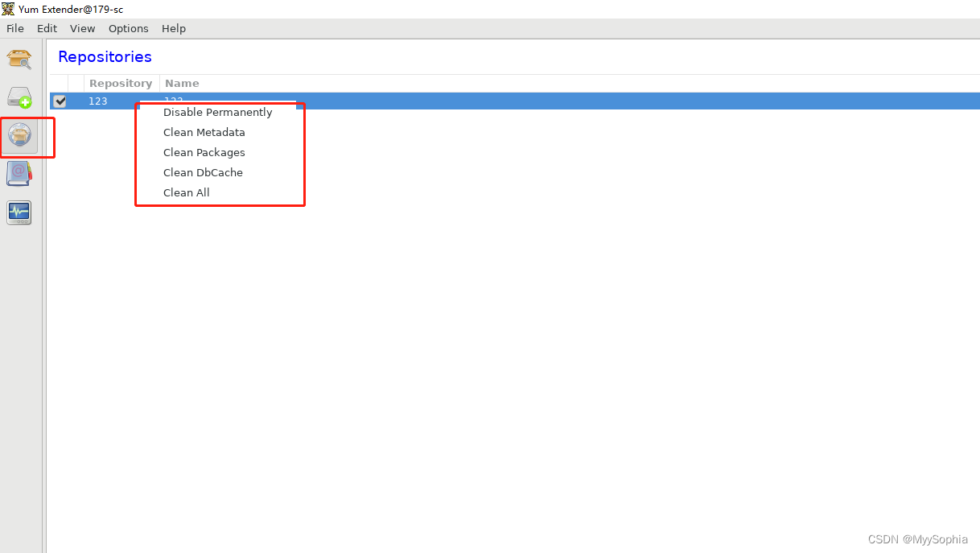This screenshot has height=553, width=980.
Task: Open the Pending Actions Queue sidebar icon
Action: pyautogui.click(x=19, y=97)
